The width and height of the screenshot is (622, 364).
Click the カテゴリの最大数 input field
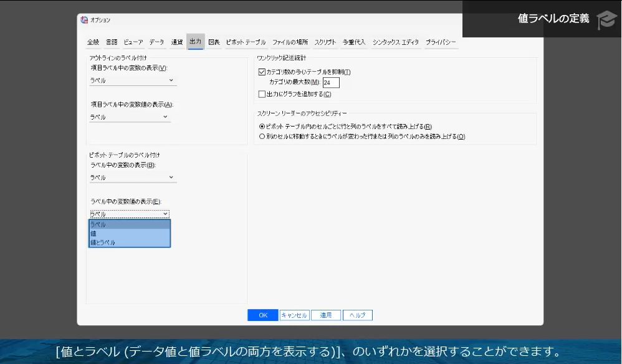[x=330, y=82]
